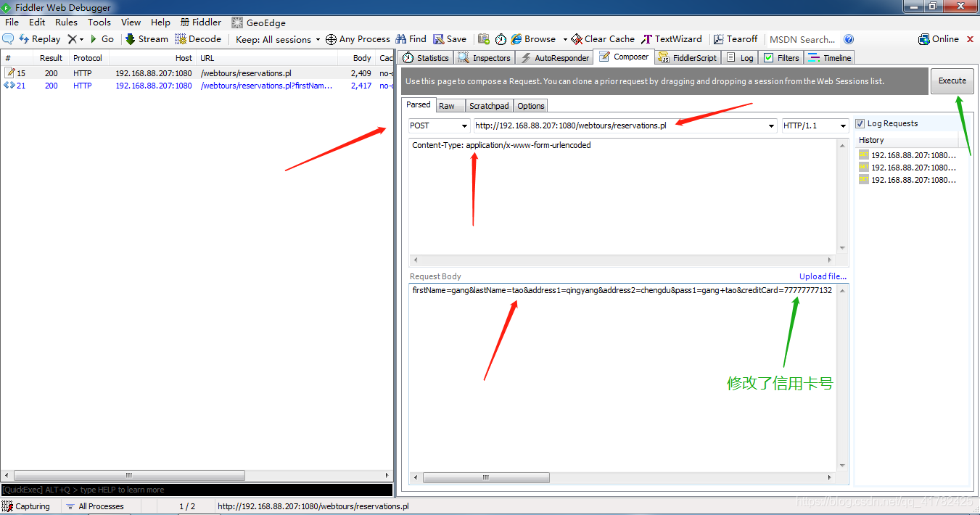The width and height of the screenshot is (980, 515).
Task: Click the comment bubble toolbar icon
Action: [9, 39]
